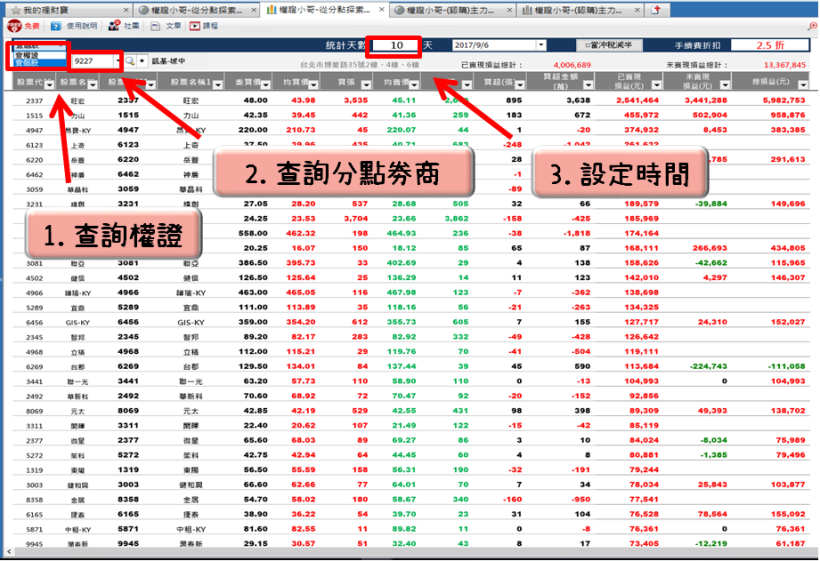Click 均買價 395.73 in 聯亞 row
The height and width of the screenshot is (561, 820).
pos(301,262)
